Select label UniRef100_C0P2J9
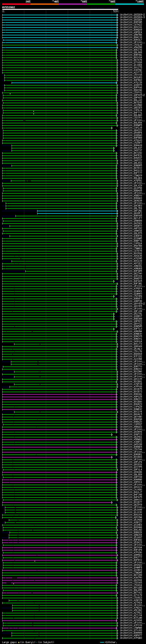The image size is (146, 644). 131,128
